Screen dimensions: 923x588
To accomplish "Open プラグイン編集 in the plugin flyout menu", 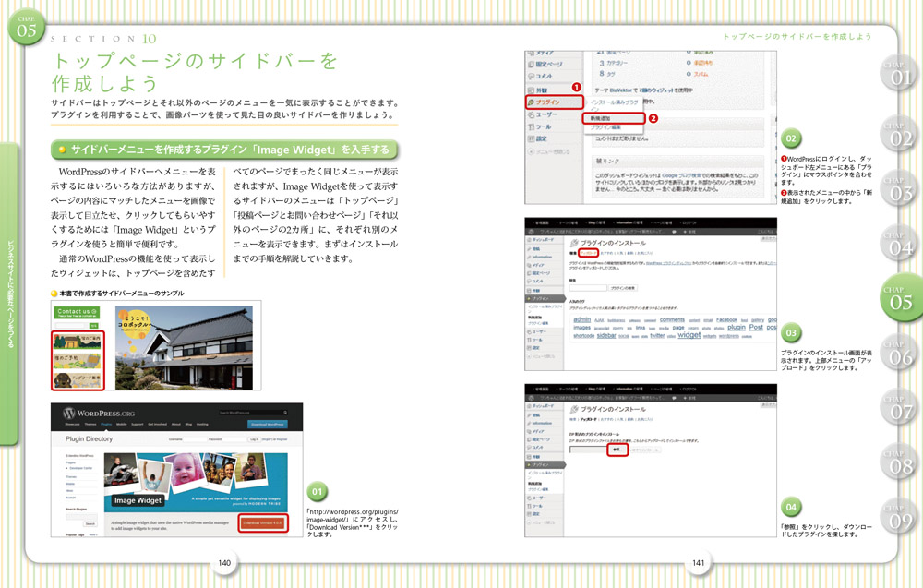I will coord(605,127).
